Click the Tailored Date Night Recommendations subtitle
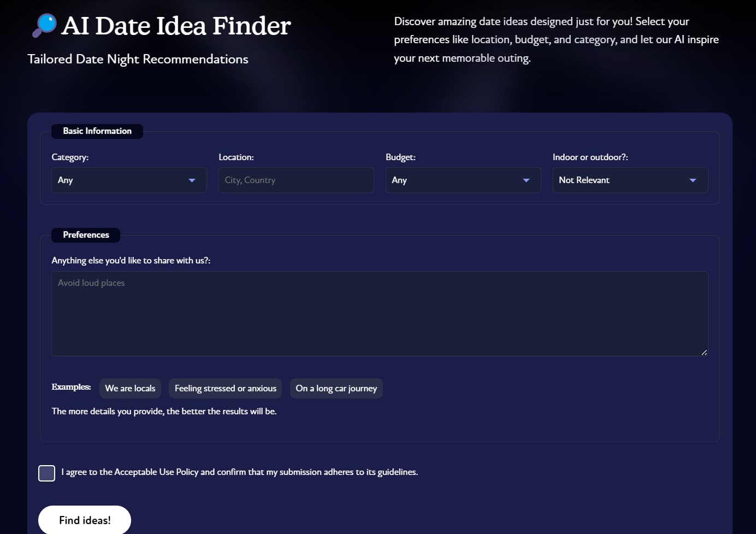The height and width of the screenshot is (534, 756). coord(138,59)
